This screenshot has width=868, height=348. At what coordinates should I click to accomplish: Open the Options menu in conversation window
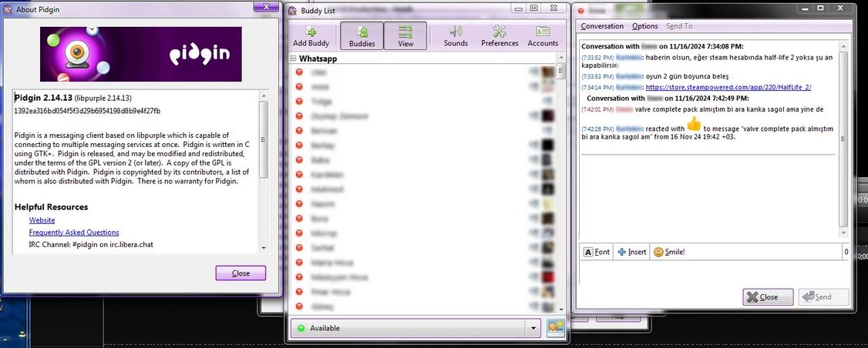pyautogui.click(x=645, y=26)
